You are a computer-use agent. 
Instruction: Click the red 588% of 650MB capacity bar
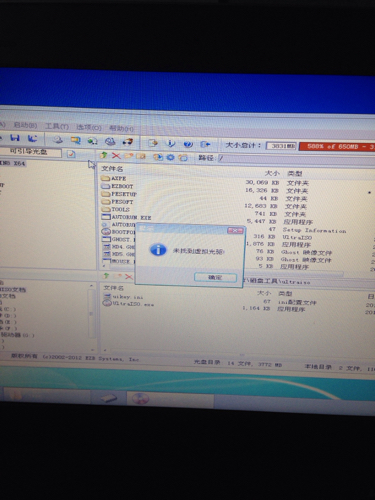[337, 147]
